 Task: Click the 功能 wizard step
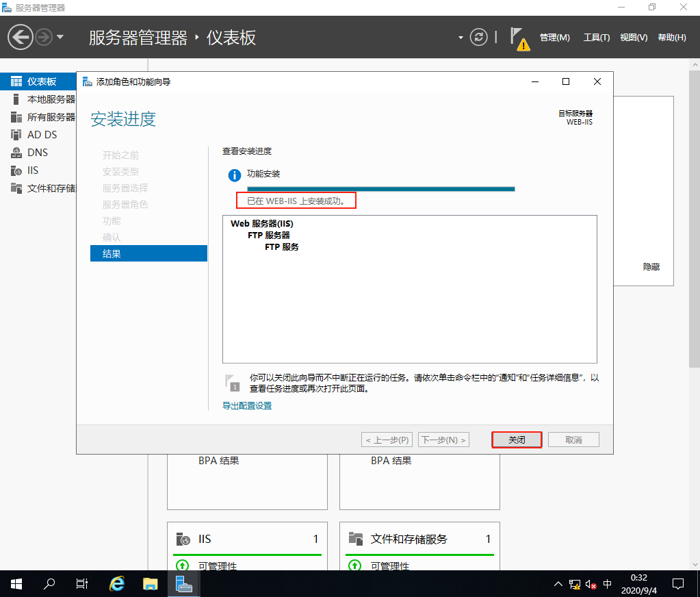tap(112, 221)
